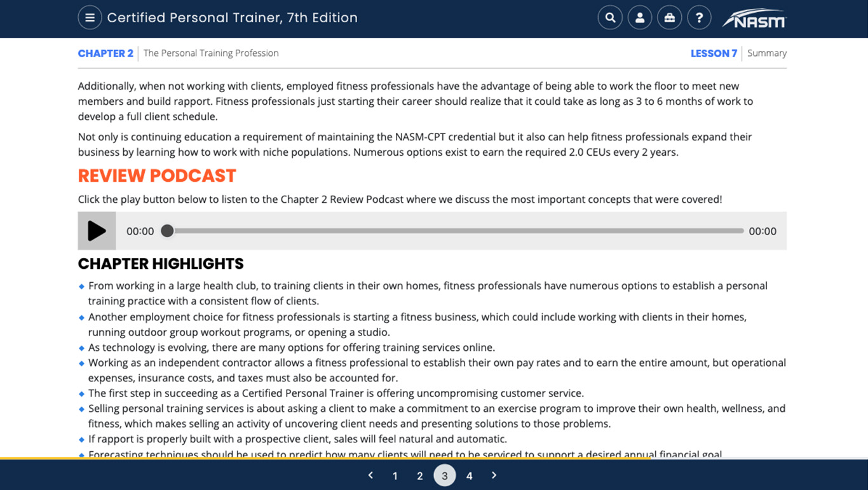Open the search magnifier icon
This screenshot has height=490, width=868.
610,18
